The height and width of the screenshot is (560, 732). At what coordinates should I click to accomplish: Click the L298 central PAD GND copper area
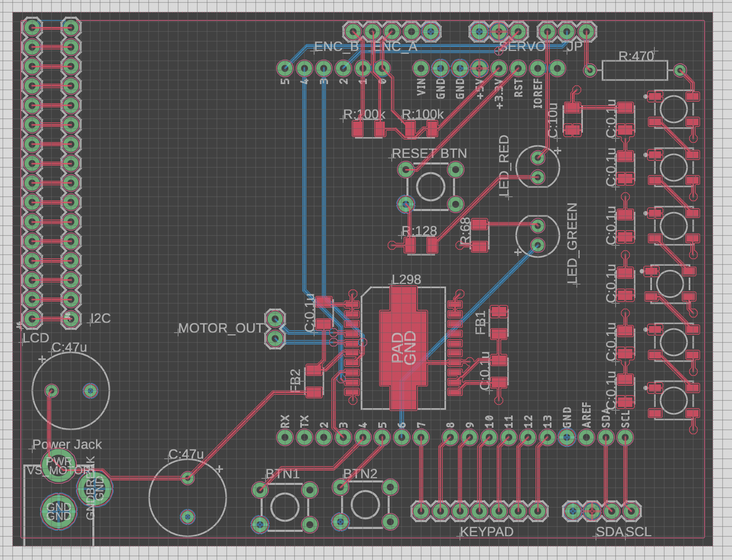pos(403,348)
